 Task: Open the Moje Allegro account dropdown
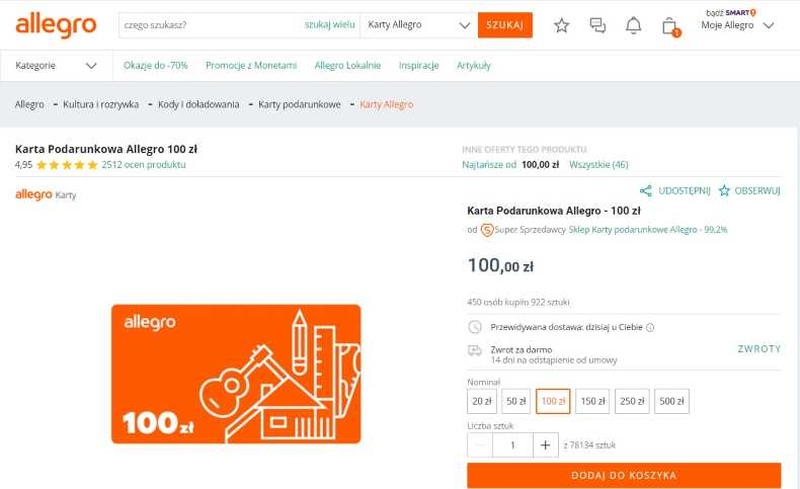[737, 25]
